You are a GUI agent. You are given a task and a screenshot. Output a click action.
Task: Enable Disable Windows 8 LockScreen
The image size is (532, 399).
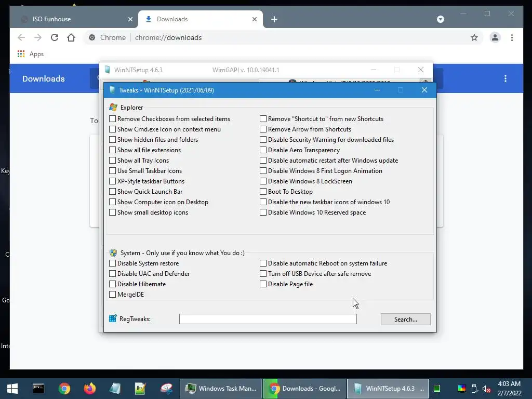click(305, 181)
